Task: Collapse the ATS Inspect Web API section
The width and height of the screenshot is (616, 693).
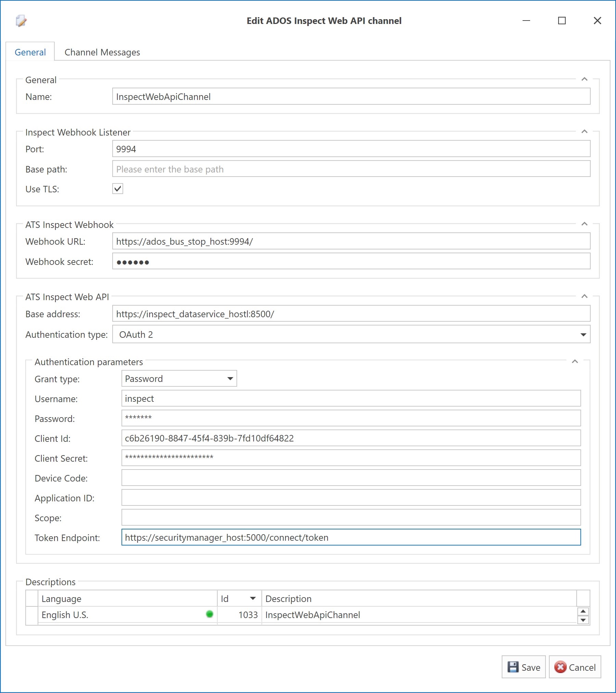Action: (585, 296)
